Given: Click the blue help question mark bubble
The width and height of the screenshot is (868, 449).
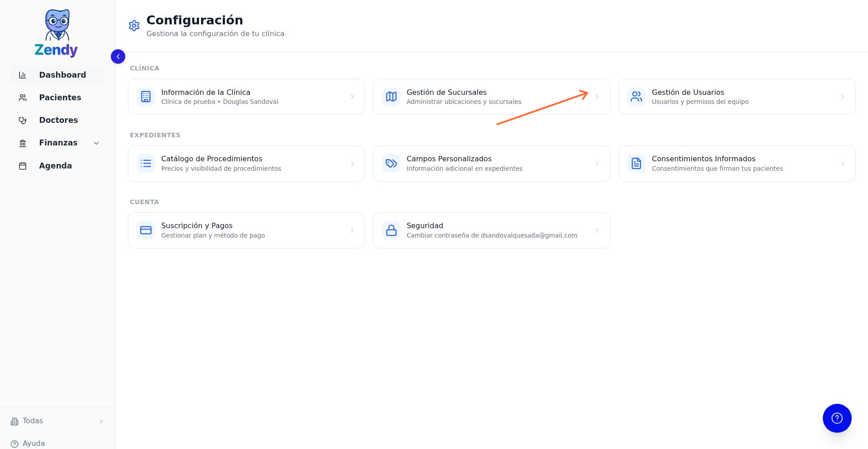Looking at the screenshot, I should point(837,418).
